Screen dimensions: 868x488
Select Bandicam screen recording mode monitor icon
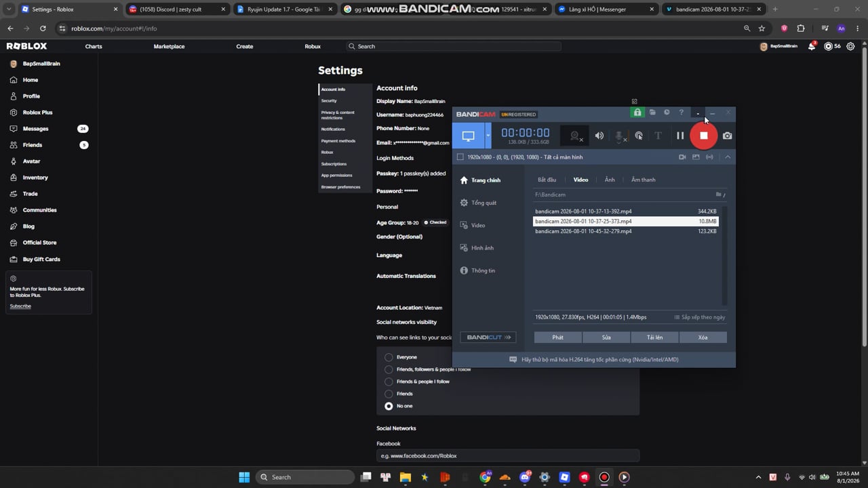point(468,136)
